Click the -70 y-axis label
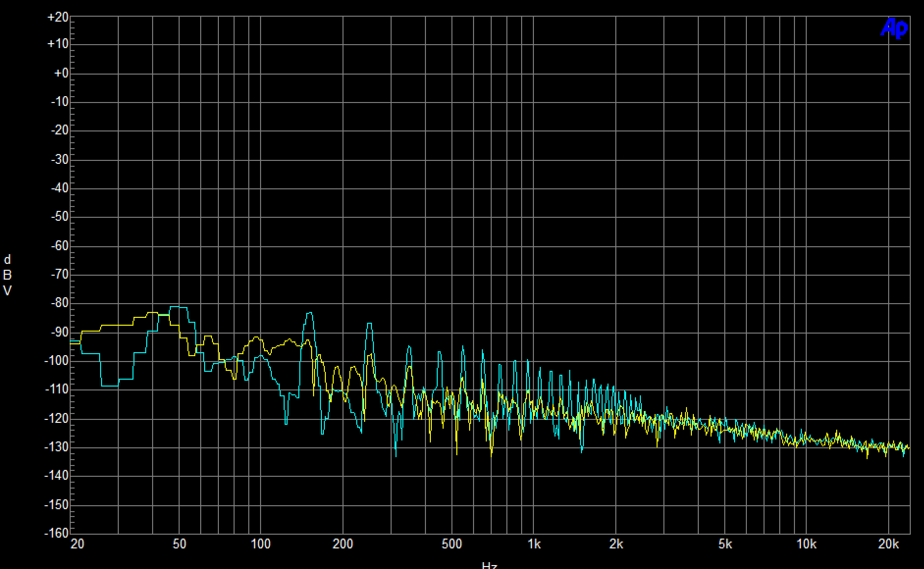 pyautogui.click(x=59, y=274)
